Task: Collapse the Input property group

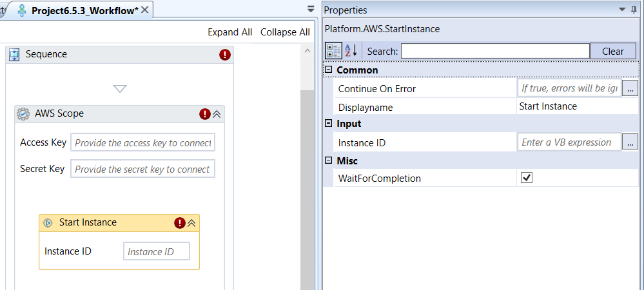Action: (328, 123)
